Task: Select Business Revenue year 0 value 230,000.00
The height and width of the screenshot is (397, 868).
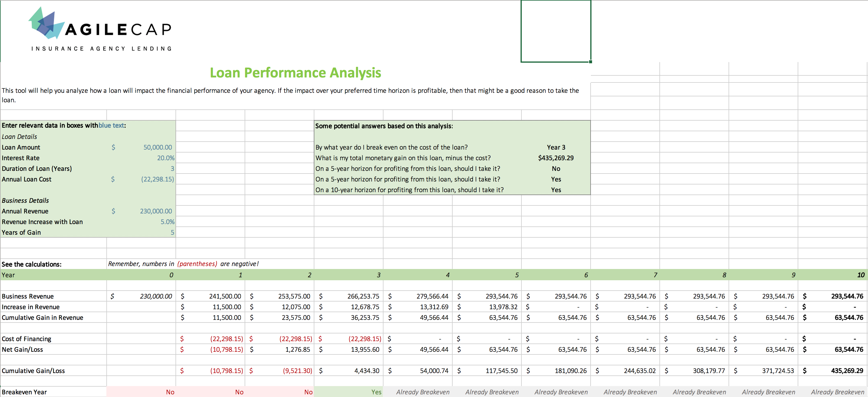Action: pyautogui.click(x=141, y=296)
